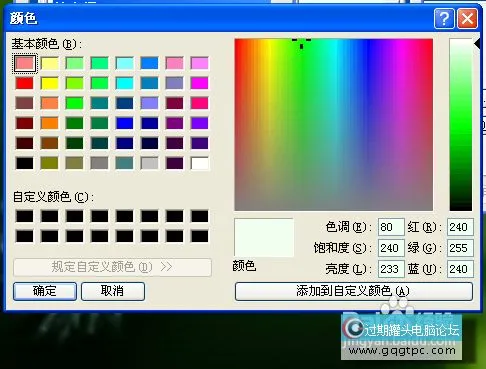Select the pure yellow swatch in second row
Viewport: 486px width, 369px height.
tap(50, 83)
